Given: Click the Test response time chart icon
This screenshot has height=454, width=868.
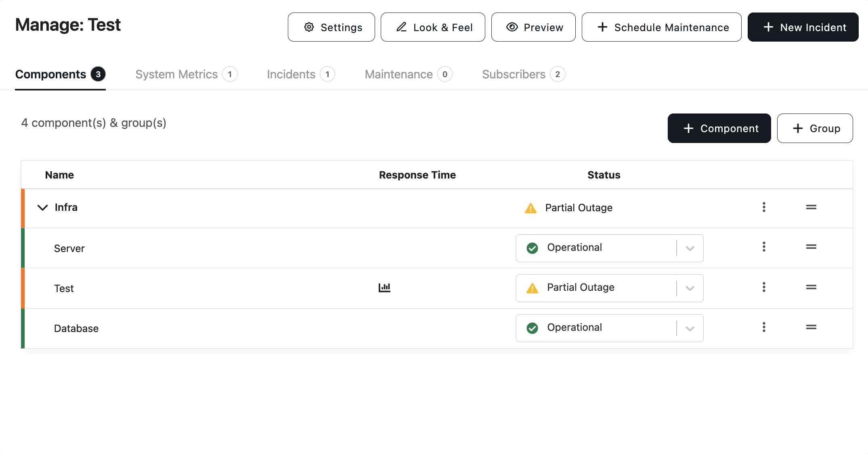Looking at the screenshot, I should [384, 288].
